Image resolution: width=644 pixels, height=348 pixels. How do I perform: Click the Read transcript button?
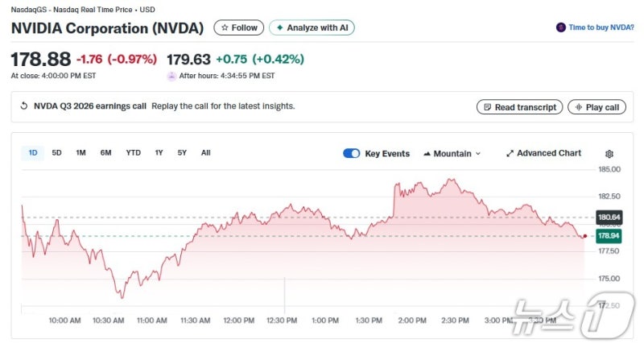519,107
